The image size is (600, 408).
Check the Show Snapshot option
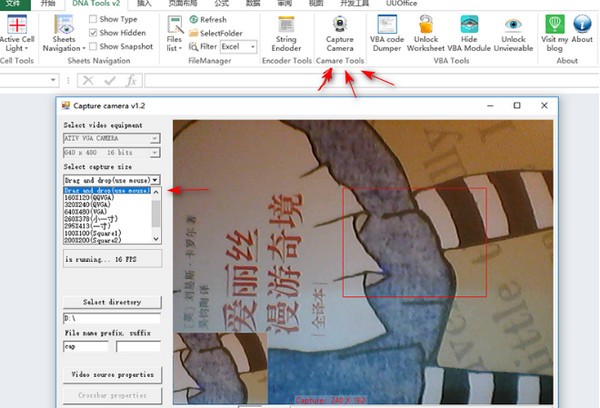pyautogui.click(x=91, y=46)
